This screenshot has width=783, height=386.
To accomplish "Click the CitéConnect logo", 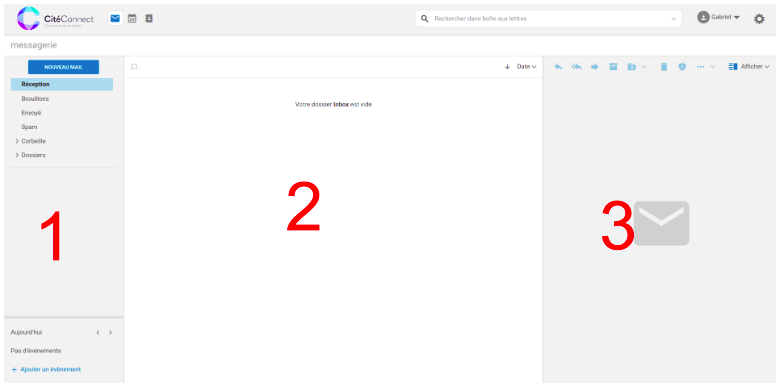I will coord(55,19).
